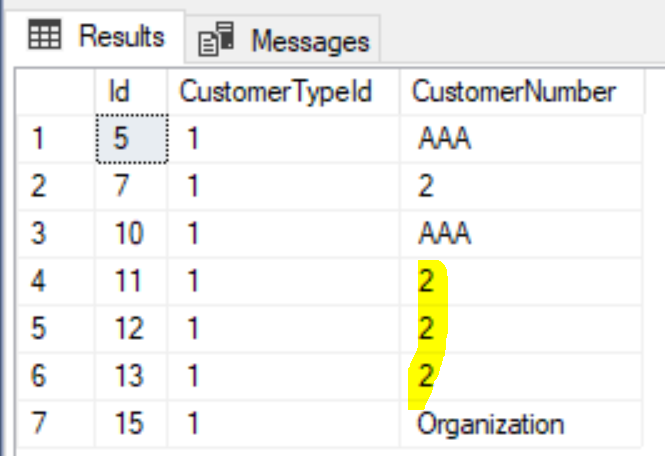Select row header number 7

[56, 423]
